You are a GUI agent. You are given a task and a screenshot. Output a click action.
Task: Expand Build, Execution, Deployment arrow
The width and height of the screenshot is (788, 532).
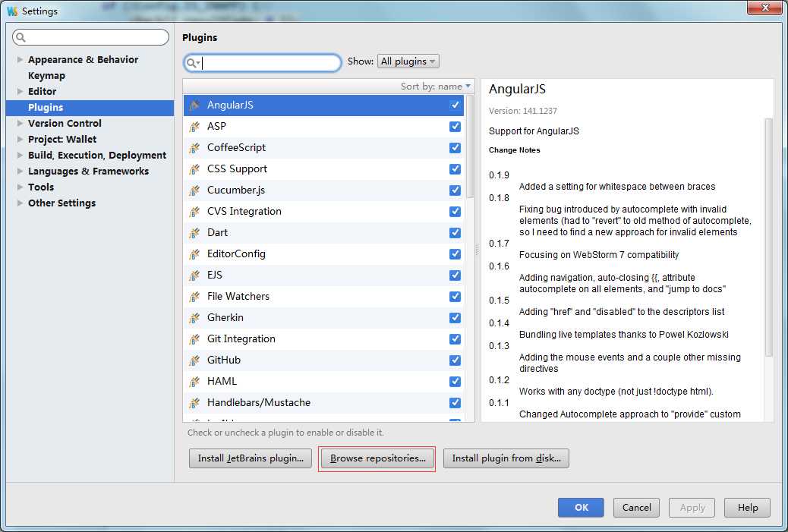pyautogui.click(x=20, y=156)
